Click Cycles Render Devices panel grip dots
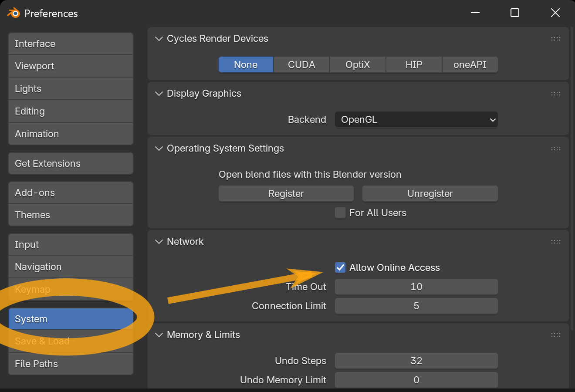This screenshot has width=575, height=392. pyautogui.click(x=555, y=39)
